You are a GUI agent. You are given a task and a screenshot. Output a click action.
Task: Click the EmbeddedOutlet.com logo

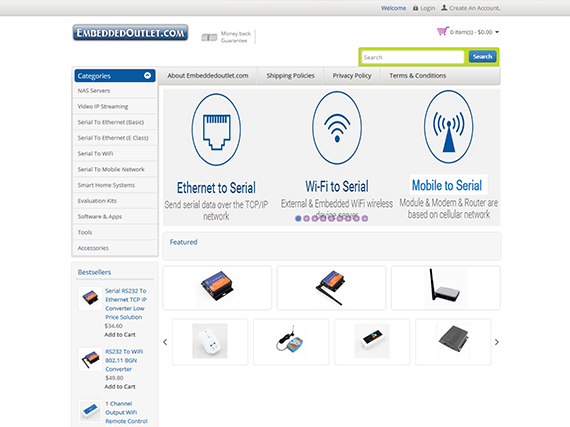pos(130,33)
